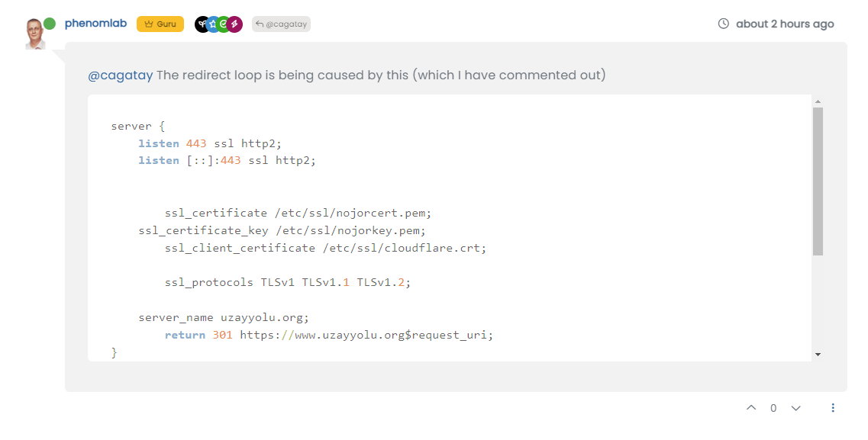Click the vote count number 0
The width and height of the screenshot is (868, 440).
tap(773, 408)
